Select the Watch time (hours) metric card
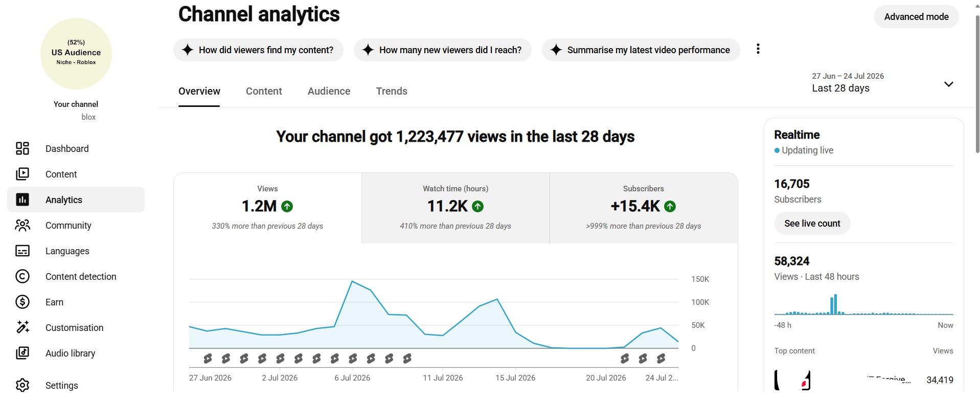Viewport: 980px width, 400px height. coord(455,208)
